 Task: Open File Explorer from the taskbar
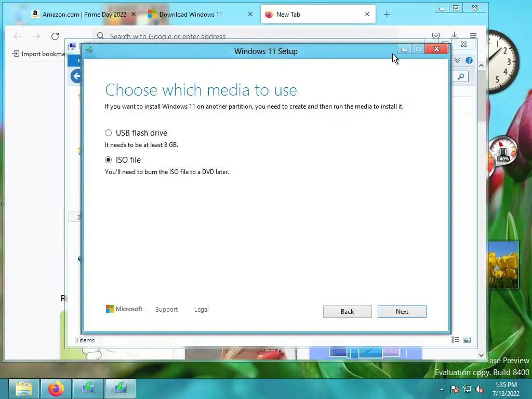(24, 389)
